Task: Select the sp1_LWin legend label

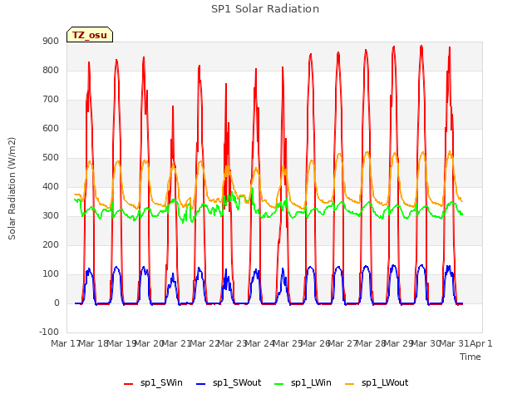Action: 311,383
